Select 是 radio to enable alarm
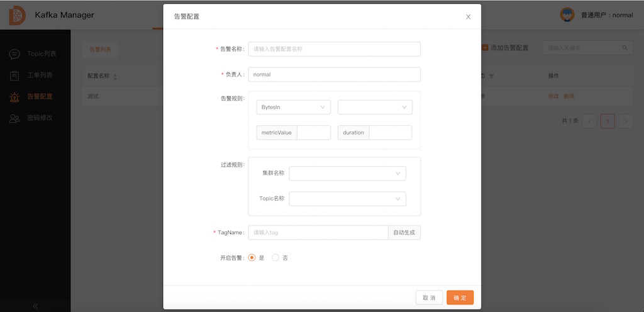 point(252,258)
